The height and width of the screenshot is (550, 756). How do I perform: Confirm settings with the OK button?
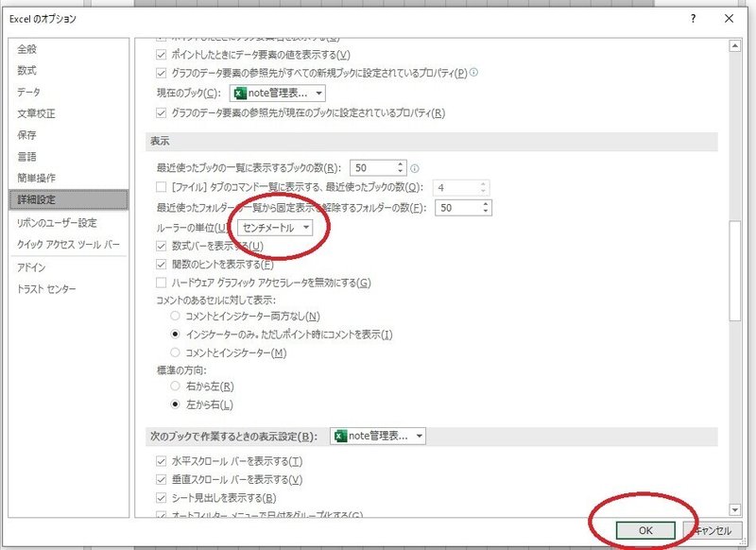(645, 531)
